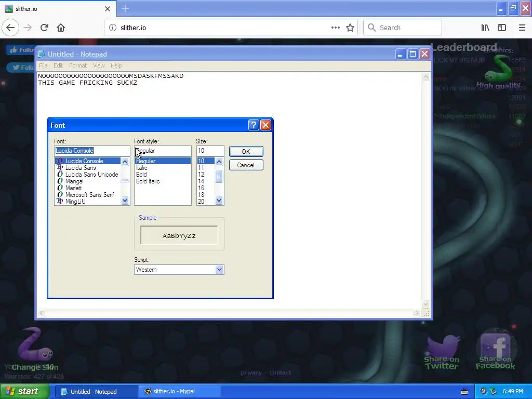Image resolution: width=532 pixels, height=399 pixels.
Task: Select font size 20
Action: coord(201,202)
